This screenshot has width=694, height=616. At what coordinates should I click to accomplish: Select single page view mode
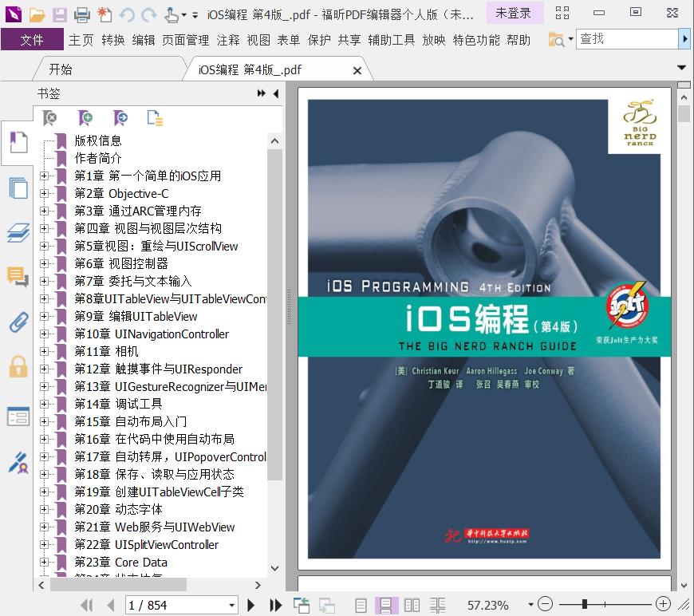pos(361,605)
